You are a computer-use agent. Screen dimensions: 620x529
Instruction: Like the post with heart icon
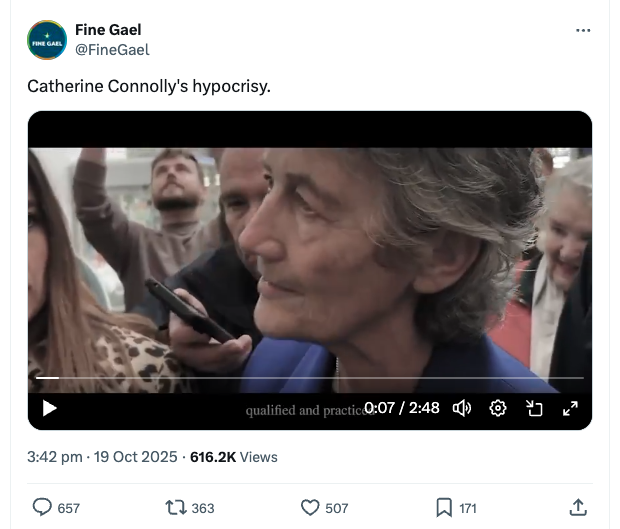[311, 508]
